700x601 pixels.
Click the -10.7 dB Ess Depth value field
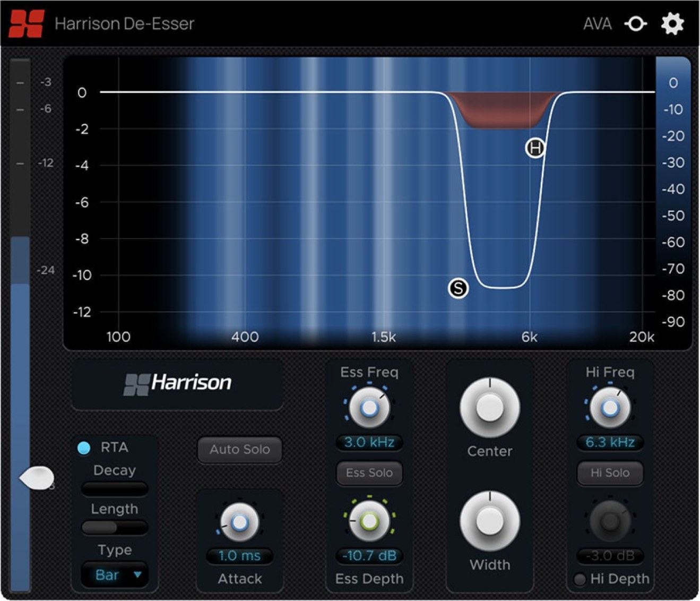pos(369,556)
